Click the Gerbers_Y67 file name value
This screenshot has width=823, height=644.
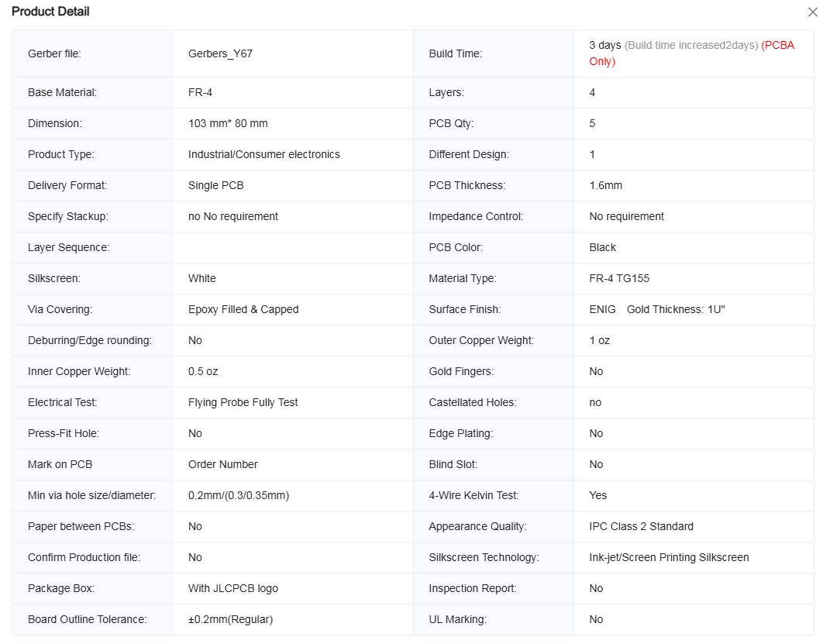point(216,53)
